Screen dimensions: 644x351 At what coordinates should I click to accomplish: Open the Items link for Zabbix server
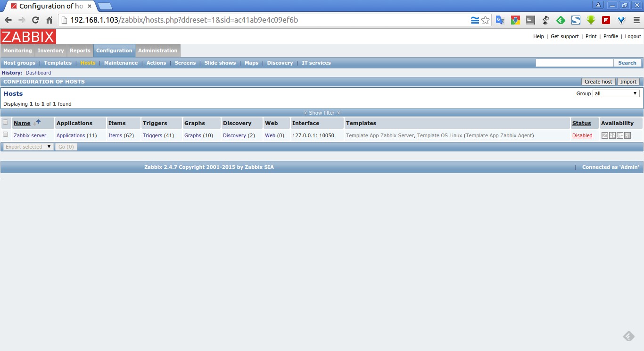click(115, 135)
